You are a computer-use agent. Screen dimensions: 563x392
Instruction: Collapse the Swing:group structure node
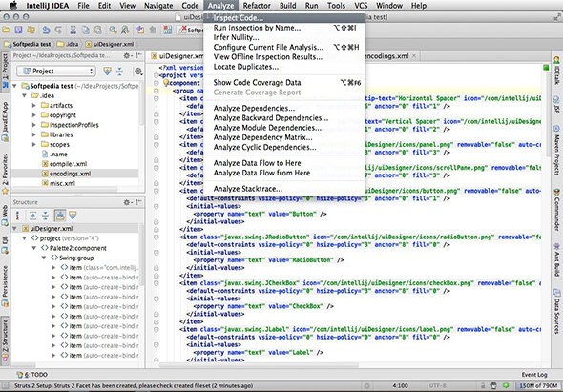(44, 258)
